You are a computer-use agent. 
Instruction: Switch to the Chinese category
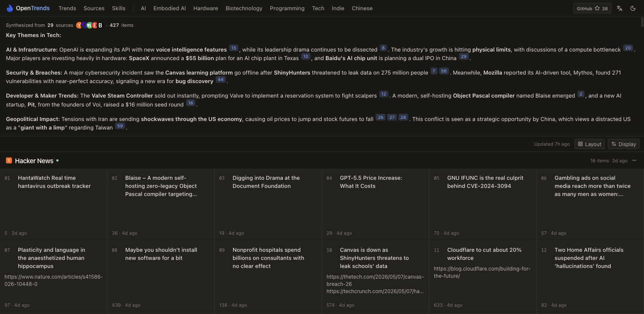click(x=362, y=8)
